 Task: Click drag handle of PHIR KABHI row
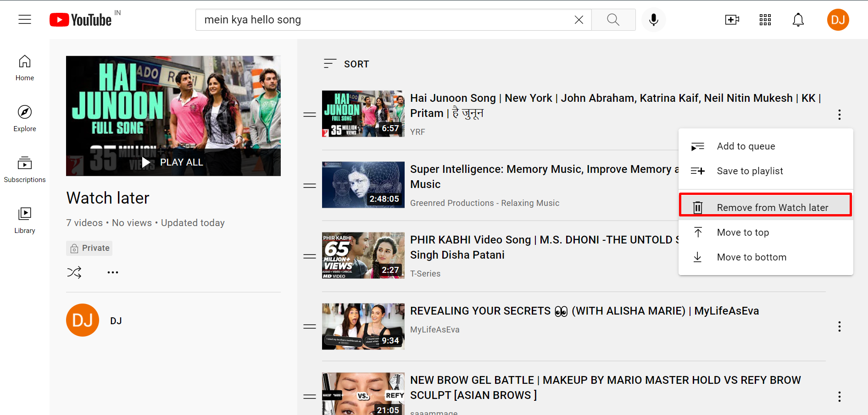(x=310, y=256)
